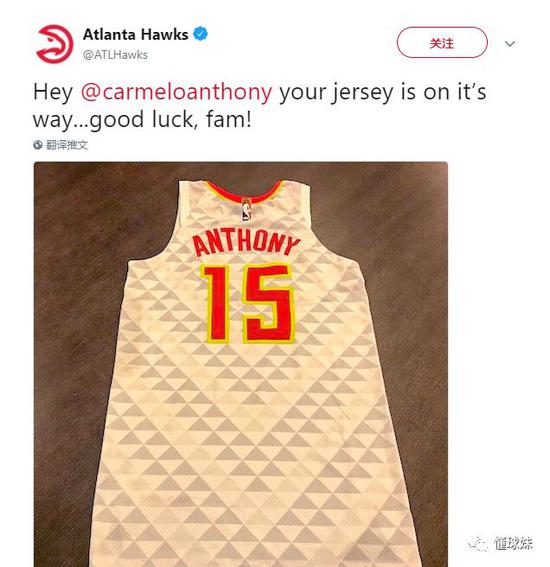Click the blue verified badge

click(x=200, y=34)
